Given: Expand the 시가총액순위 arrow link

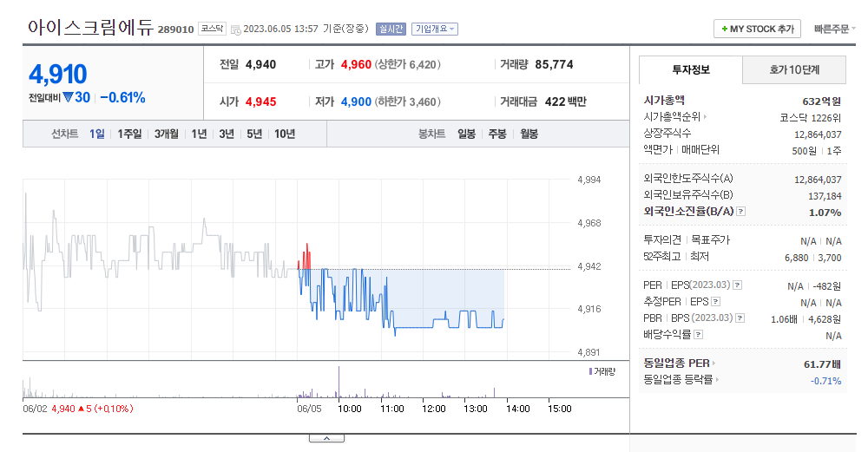Looking at the screenshot, I should [x=705, y=117].
